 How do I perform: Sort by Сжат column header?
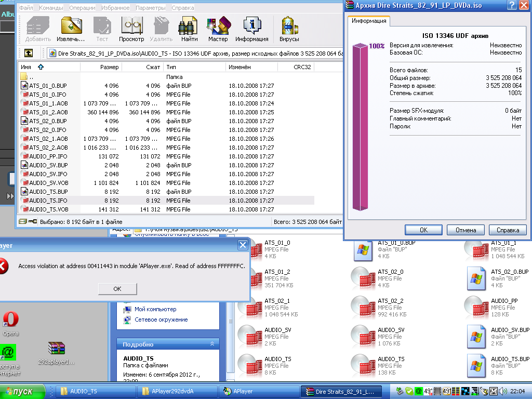pyautogui.click(x=142, y=67)
